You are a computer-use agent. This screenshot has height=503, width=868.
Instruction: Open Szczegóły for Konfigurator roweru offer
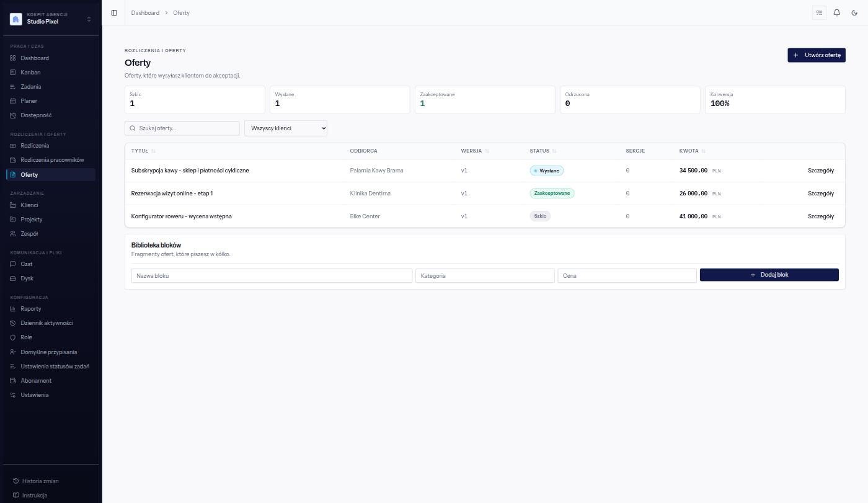821,216
